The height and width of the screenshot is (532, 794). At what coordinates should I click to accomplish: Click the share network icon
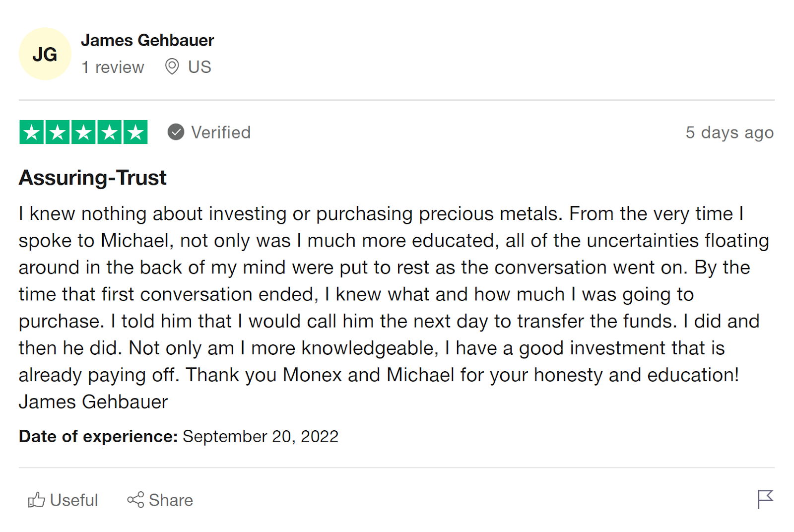(x=135, y=500)
